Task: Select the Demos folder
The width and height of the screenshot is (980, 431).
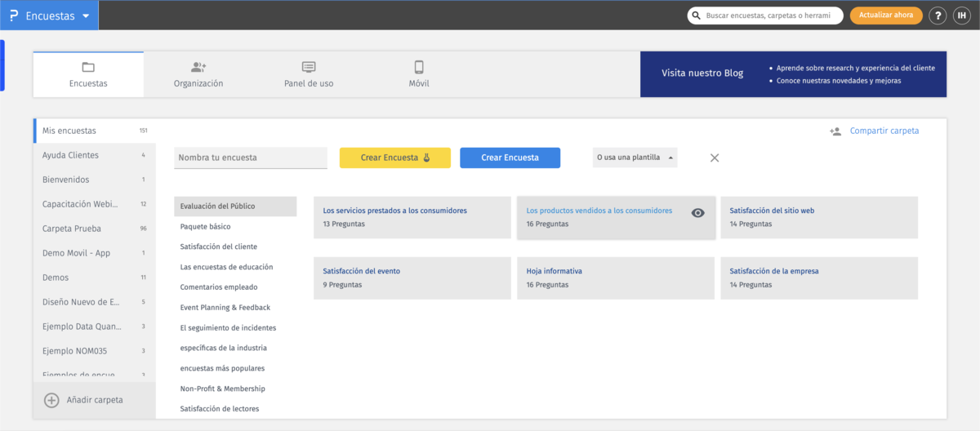Action: click(95, 278)
